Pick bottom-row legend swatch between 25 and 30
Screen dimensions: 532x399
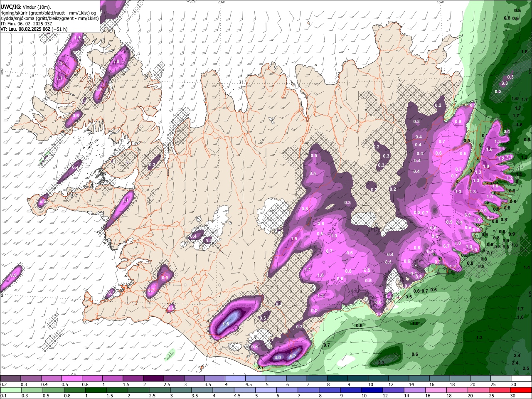tap(500, 390)
